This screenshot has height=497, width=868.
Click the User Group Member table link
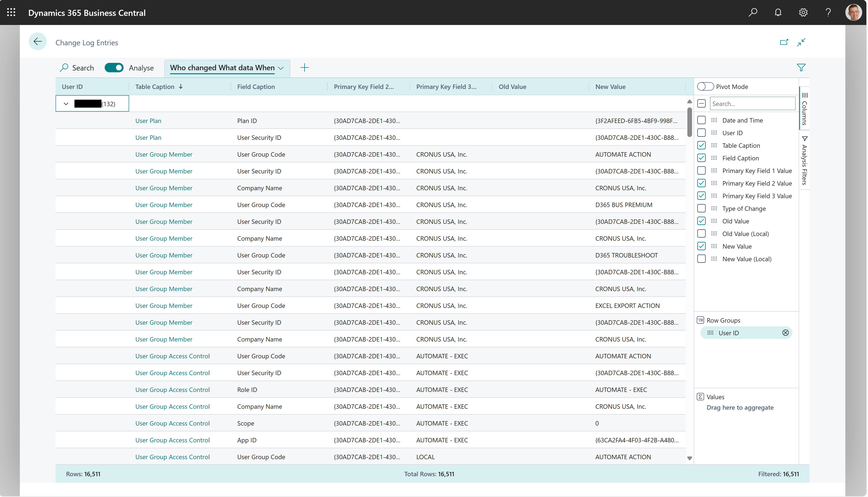[163, 154]
